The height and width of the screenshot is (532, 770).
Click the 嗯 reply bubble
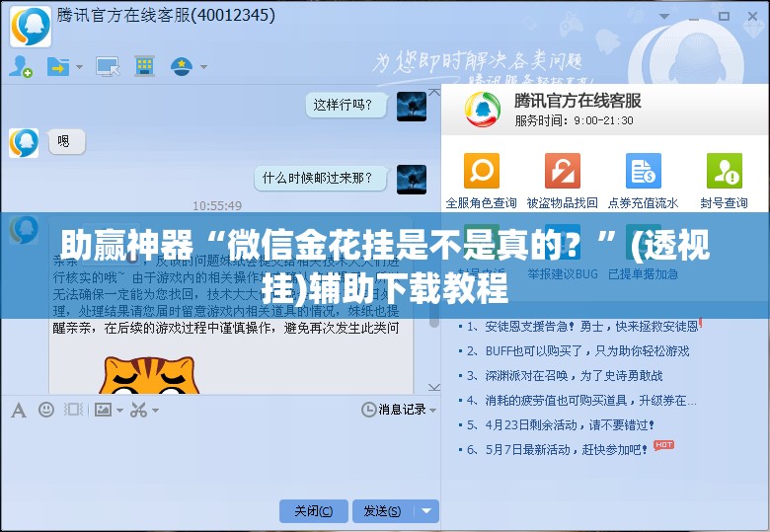click(x=66, y=142)
